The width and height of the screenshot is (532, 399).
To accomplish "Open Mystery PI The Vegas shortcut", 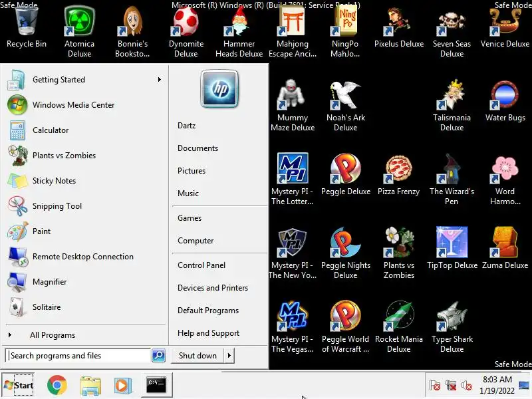I will (x=292, y=327).
